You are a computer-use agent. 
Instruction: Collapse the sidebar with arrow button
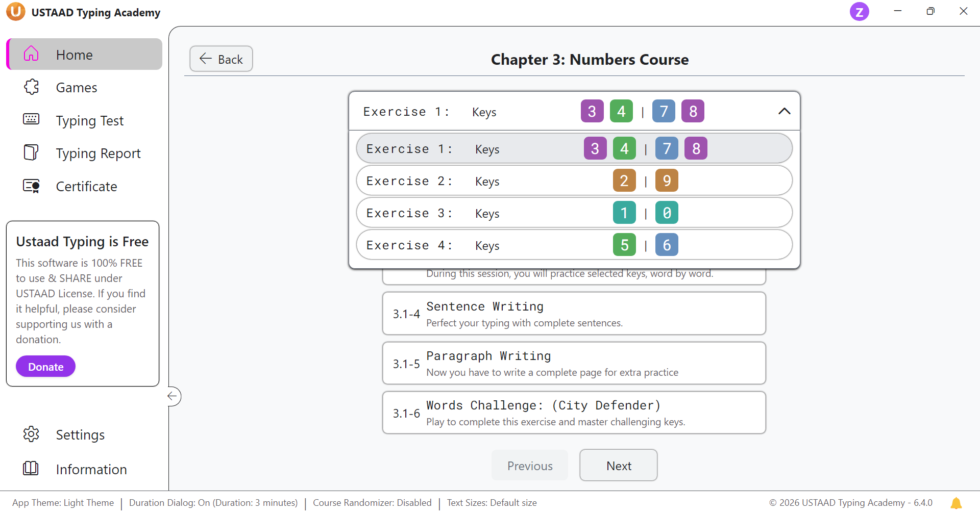tap(173, 396)
